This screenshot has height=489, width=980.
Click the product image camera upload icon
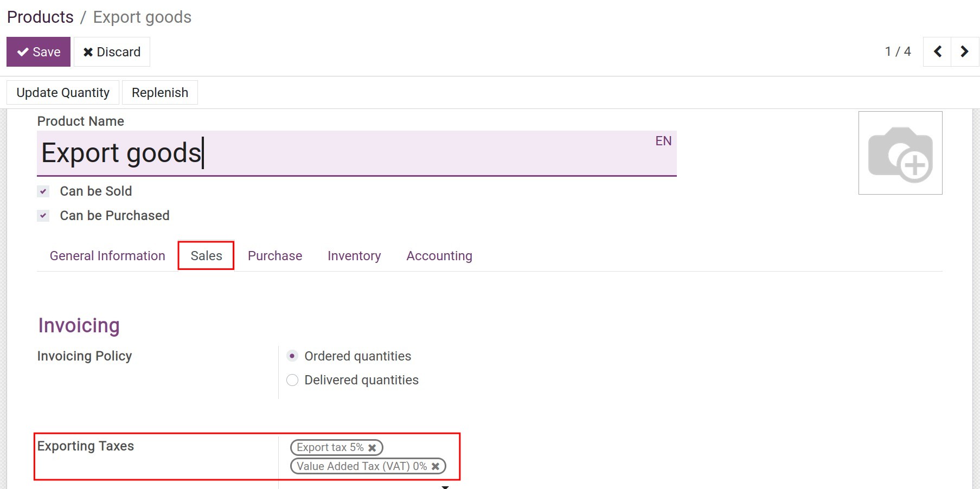click(900, 153)
